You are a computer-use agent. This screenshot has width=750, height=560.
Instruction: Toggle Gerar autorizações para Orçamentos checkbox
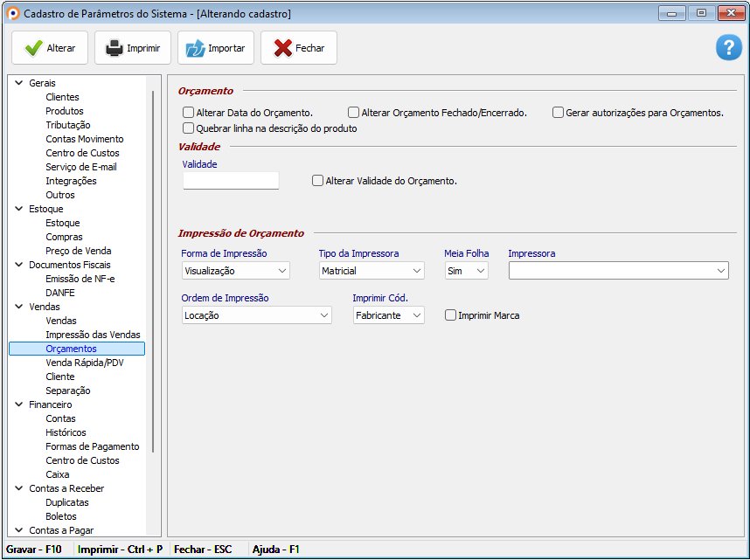pyautogui.click(x=558, y=113)
